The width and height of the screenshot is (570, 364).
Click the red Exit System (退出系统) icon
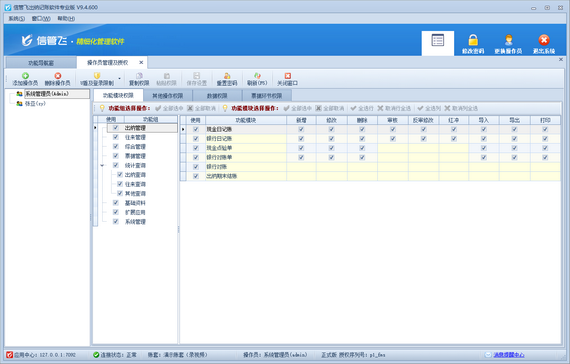(544, 40)
